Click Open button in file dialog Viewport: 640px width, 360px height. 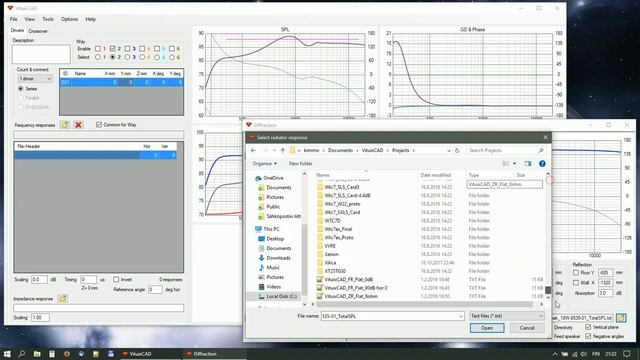487,328
